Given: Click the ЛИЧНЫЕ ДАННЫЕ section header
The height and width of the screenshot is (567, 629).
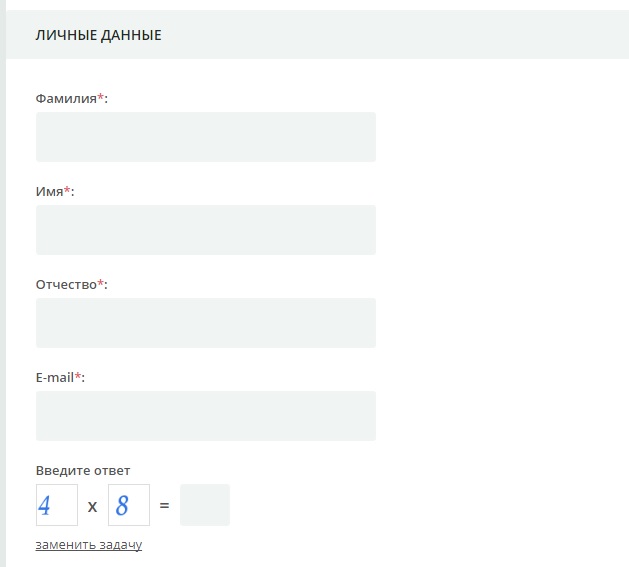Looking at the screenshot, I should (x=98, y=36).
